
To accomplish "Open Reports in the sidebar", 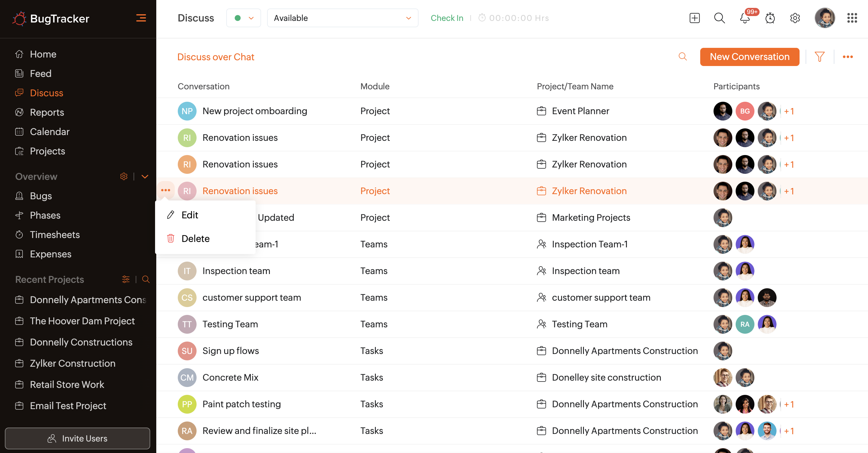I will (x=47, y=112).
